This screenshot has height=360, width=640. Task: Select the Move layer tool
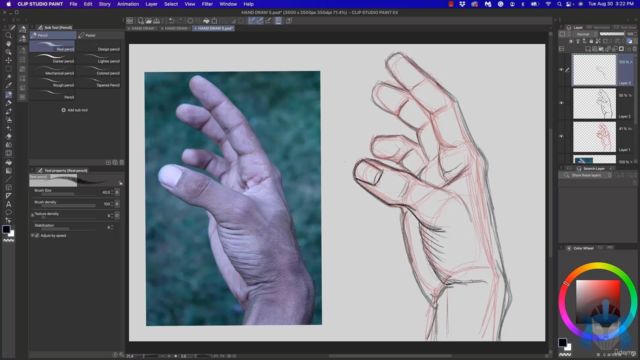[x=8, y=60]
